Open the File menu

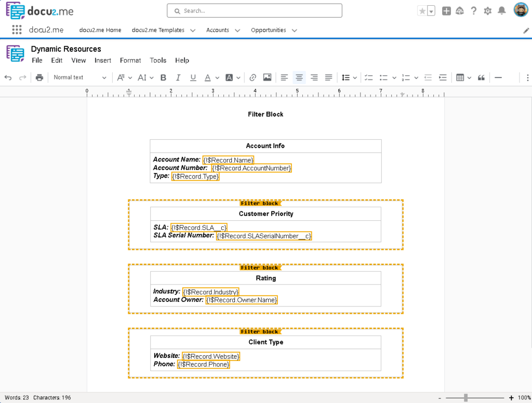tap(37, 60)
